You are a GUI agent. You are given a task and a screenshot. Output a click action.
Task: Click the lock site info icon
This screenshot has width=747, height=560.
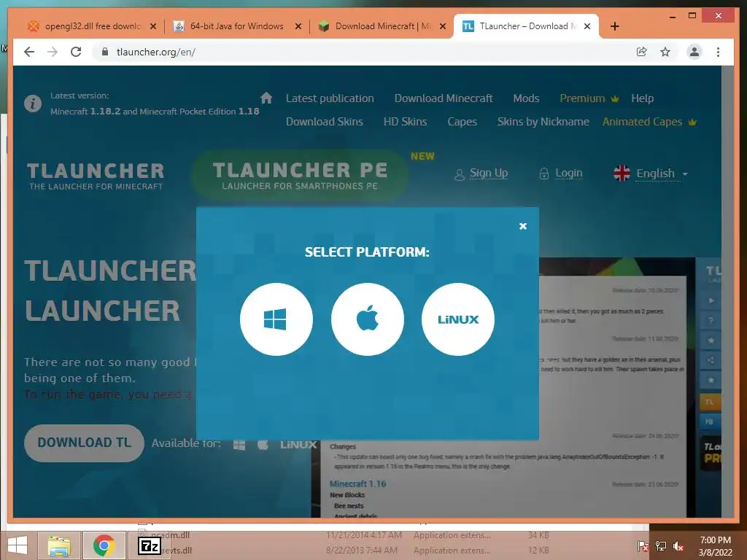[105, 52]
